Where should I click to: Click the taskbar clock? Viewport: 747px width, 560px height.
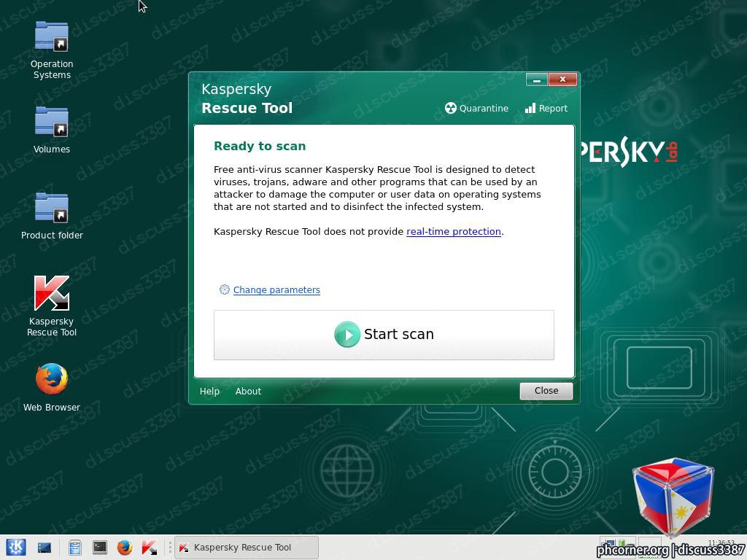pyautogui.click(x=720, y=543)
